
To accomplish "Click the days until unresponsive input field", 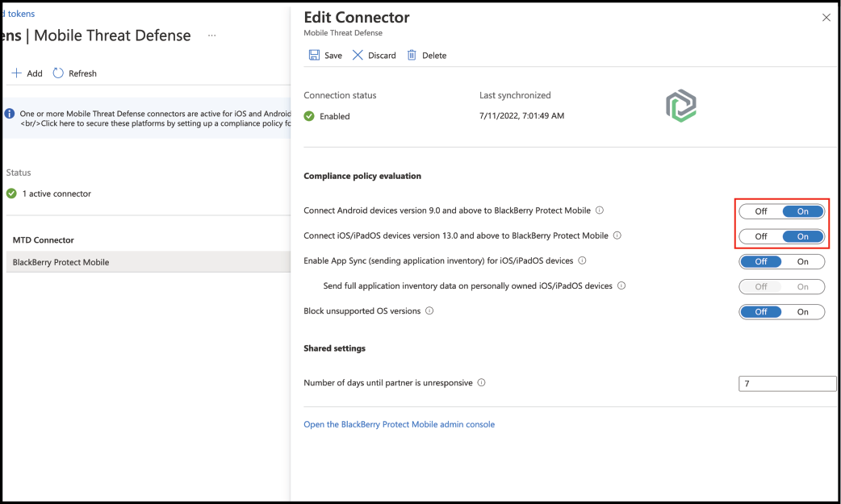I will pyautogui.click(x=787, y=384).
